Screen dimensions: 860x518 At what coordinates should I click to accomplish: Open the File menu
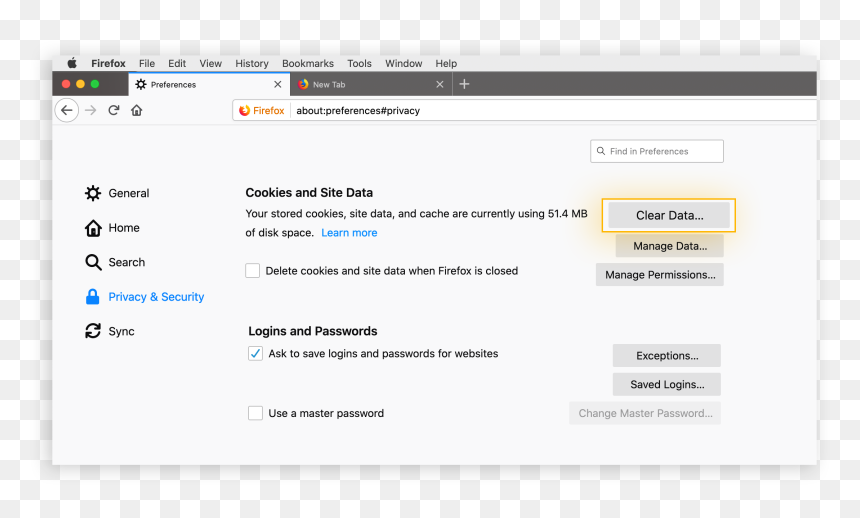pos(146,63)
